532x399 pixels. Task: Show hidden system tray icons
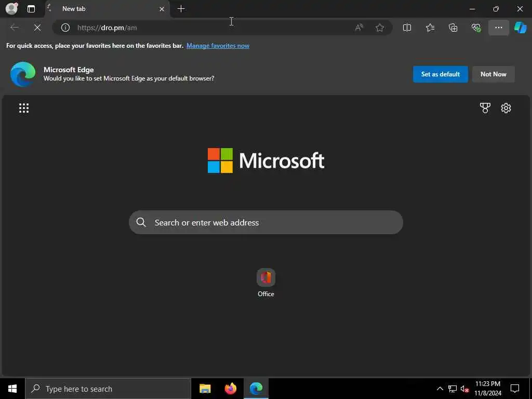pos(440,389)
